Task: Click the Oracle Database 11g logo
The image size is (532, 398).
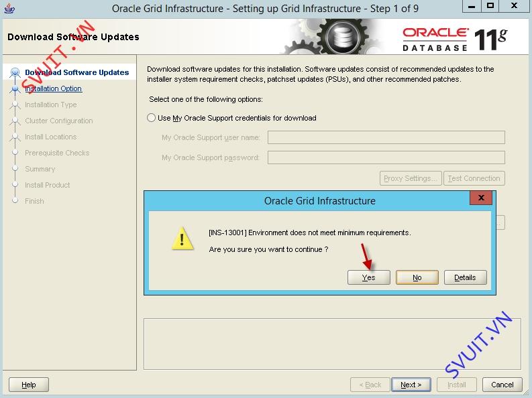Action: [x=455, y=40]
